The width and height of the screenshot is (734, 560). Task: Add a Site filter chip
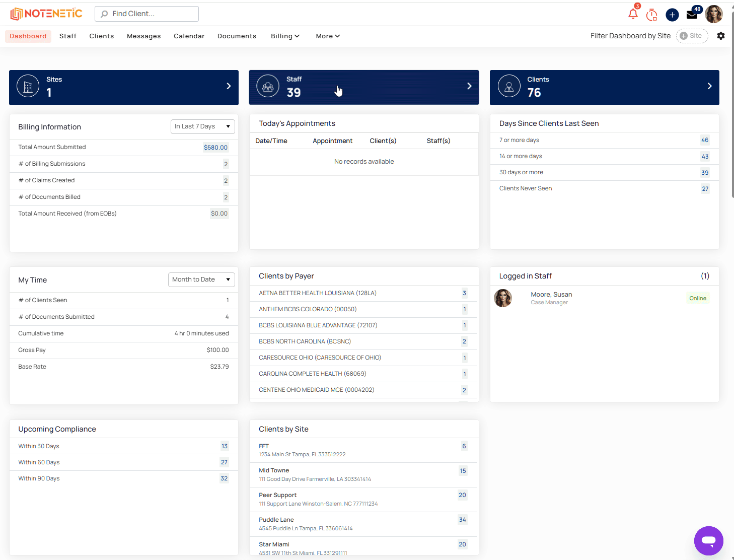692,36
